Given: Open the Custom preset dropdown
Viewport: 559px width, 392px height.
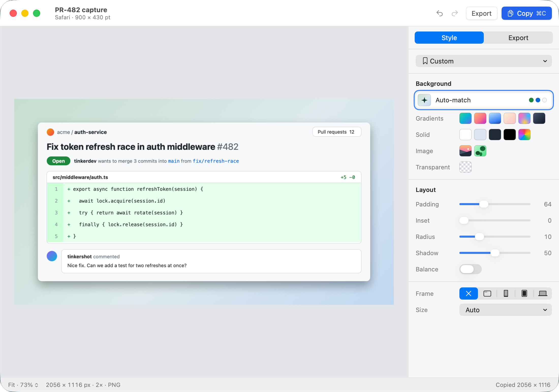Looking at the screenshot, I should click(484, 61).
